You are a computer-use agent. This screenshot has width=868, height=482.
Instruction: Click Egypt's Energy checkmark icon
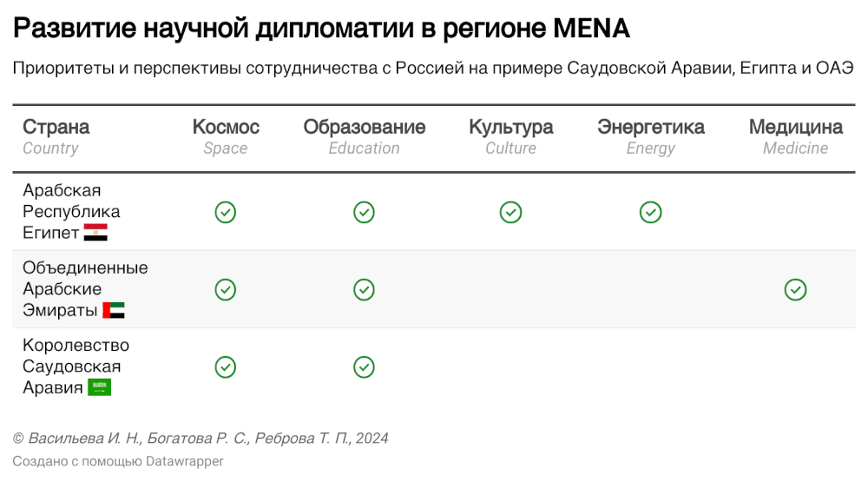(x=650, y=212)
